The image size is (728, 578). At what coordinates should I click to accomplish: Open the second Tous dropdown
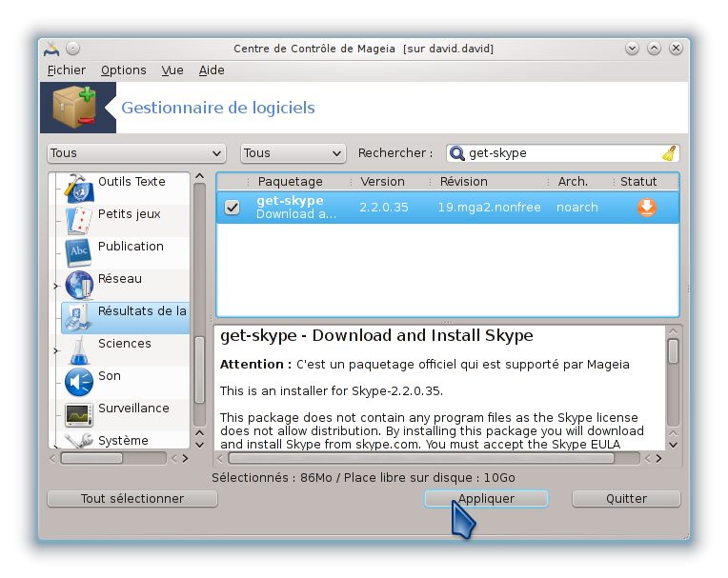pos(293,153)
